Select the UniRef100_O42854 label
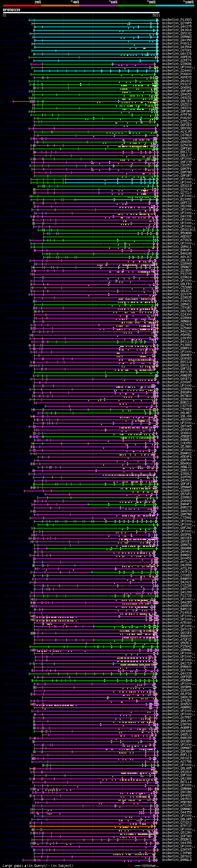Viewport: 197px width, 868px height. (177, 565)
